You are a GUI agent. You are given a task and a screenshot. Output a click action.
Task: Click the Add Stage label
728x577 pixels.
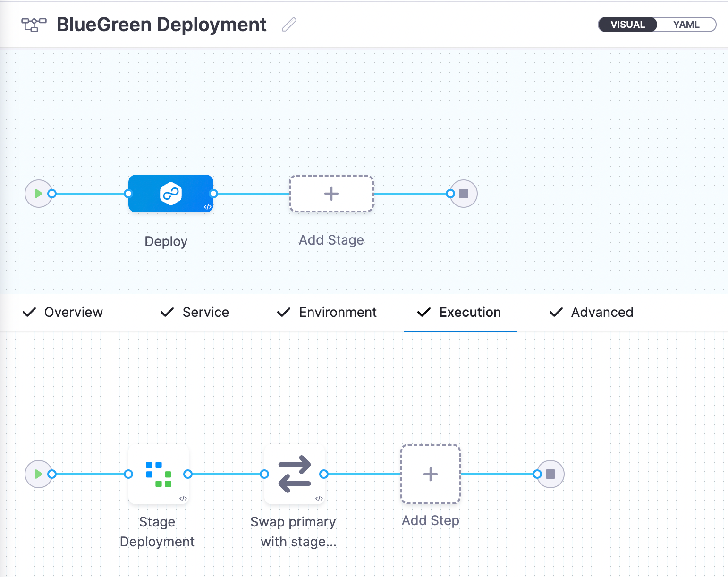[x=331, y=240]
